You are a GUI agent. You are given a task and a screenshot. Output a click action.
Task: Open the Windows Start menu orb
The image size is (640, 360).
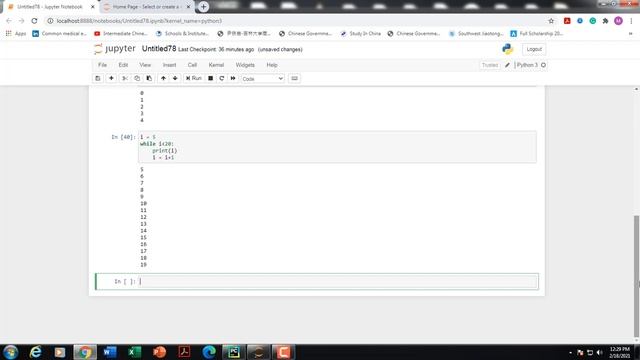[10, 352]
